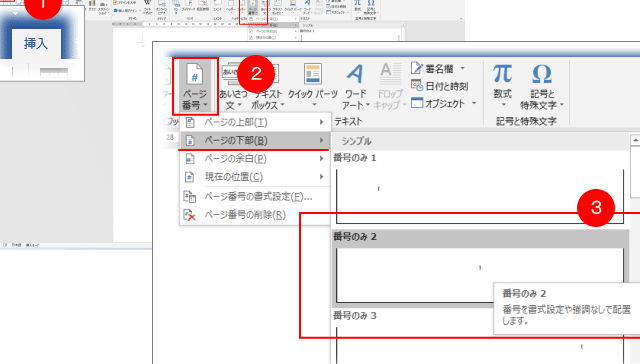The width and height of the screenshot is (640, 364).
Task: Click the テキストボックス text box button
Action: (267, 87)
